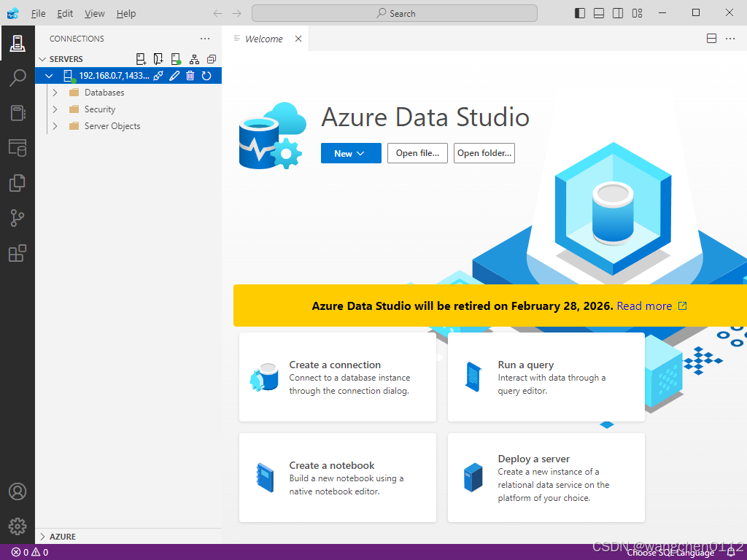The image size is (747, 560).
Task: Show Active Connections icon in Servers toolbar
Action: [177, 59]
